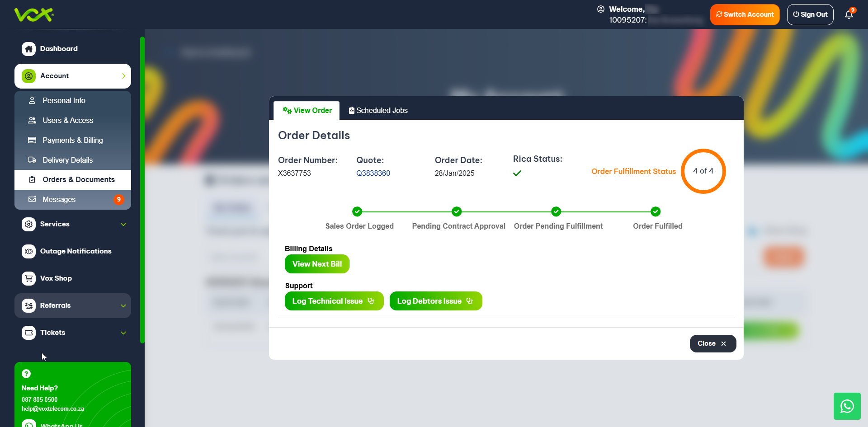
Task: Click the View Next Bill button
Action: click(x=317, y=264)
